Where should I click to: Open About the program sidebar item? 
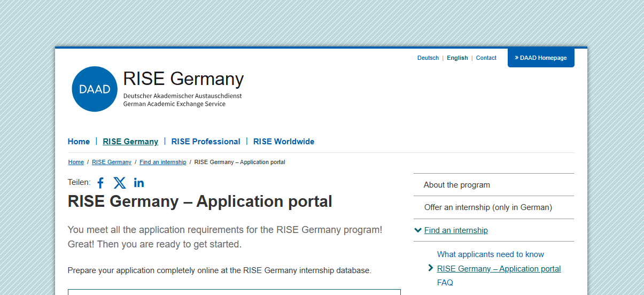[x=457, y=185]
